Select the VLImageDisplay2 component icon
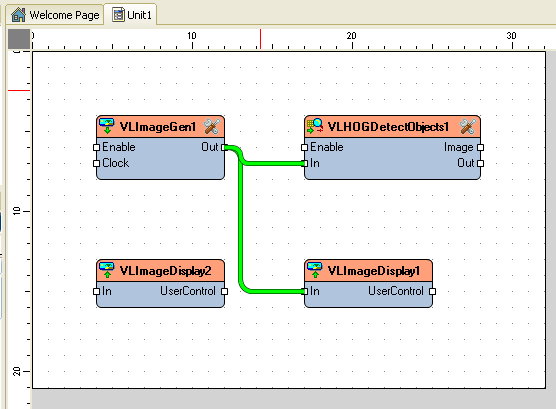The height and width of the screenshot is (409, 556). 106,270
